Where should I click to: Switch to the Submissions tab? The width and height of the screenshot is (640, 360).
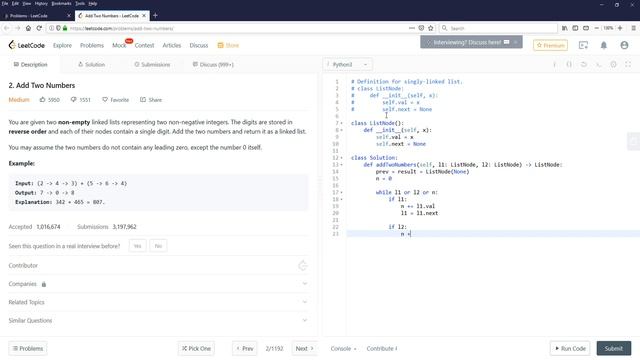click(x=152, y=64)
